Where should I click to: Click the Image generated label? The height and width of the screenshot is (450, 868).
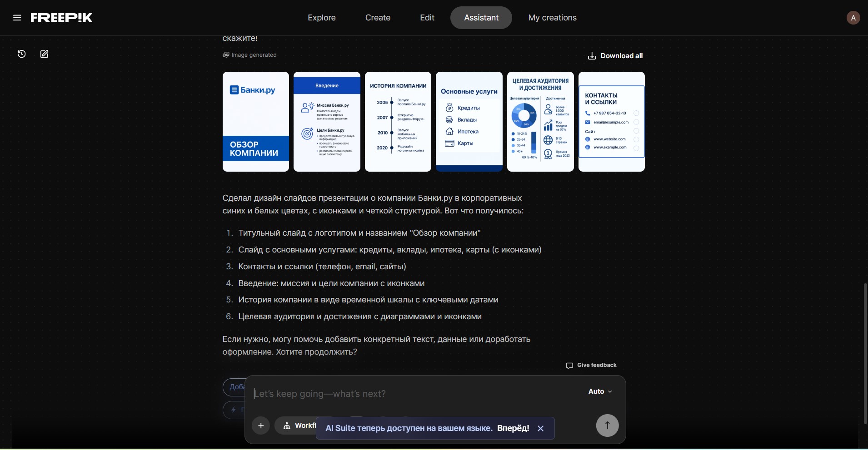coord(254,55)
